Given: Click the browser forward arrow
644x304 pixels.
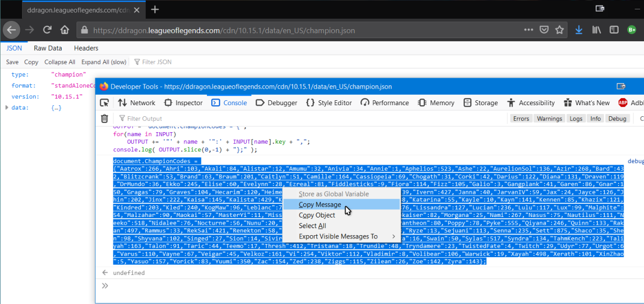Looking at the screenshot, I should point(30,30).
